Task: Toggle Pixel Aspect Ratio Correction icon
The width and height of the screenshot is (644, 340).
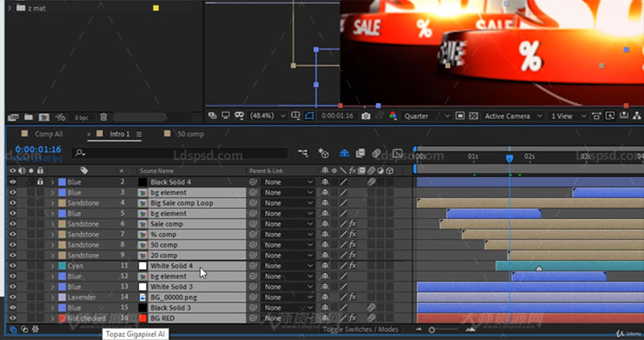Action: [x=597, y=116]
